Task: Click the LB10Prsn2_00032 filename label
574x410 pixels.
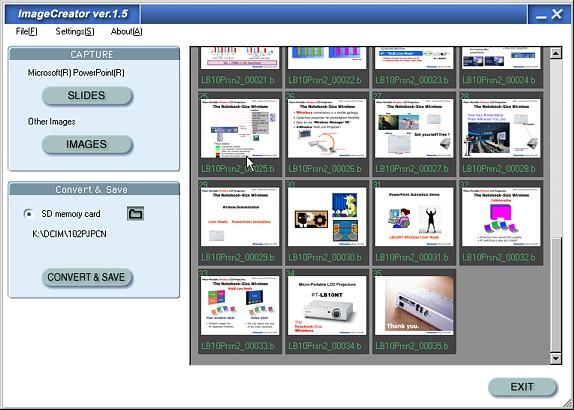Action: 499,257
